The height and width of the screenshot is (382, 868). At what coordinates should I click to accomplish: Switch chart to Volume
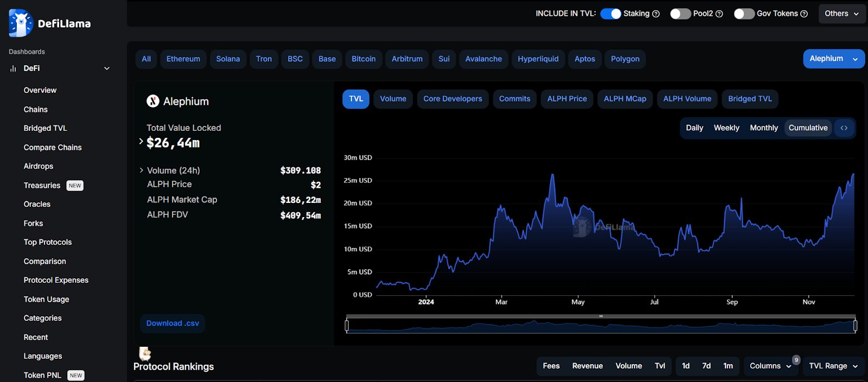(x=393, y=99)
